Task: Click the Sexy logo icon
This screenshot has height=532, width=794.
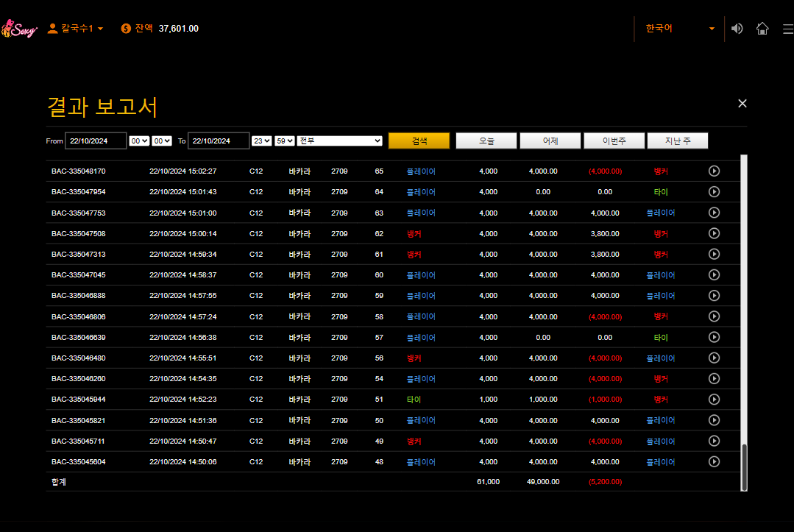Action: coord(18,29)
